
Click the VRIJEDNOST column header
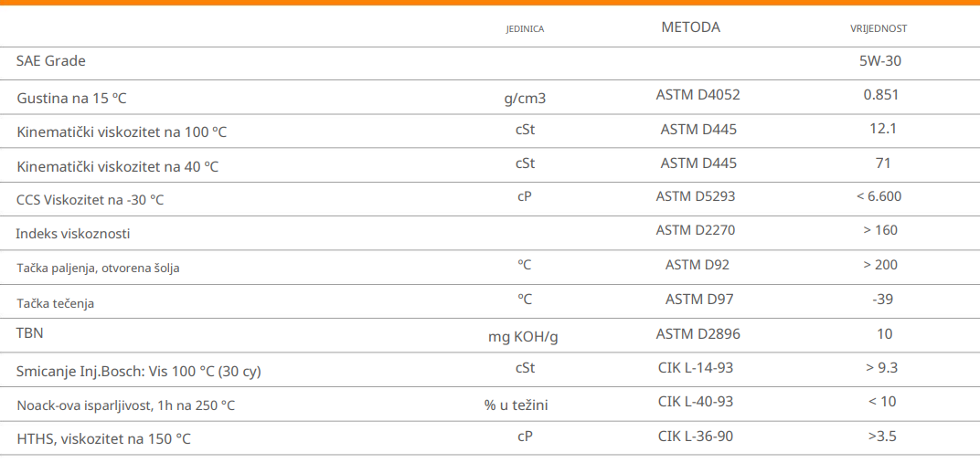[x=879, y=29]
